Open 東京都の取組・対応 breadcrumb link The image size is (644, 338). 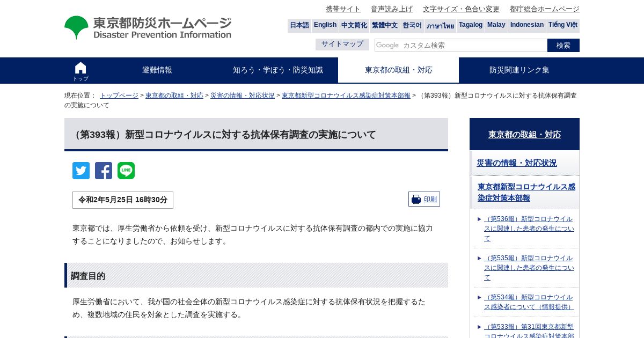174,95
